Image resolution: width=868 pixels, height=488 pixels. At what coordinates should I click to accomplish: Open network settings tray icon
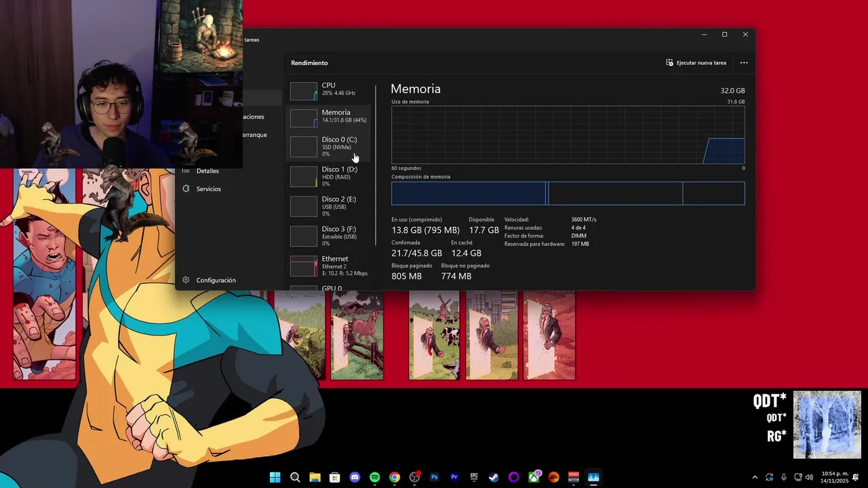798,477
